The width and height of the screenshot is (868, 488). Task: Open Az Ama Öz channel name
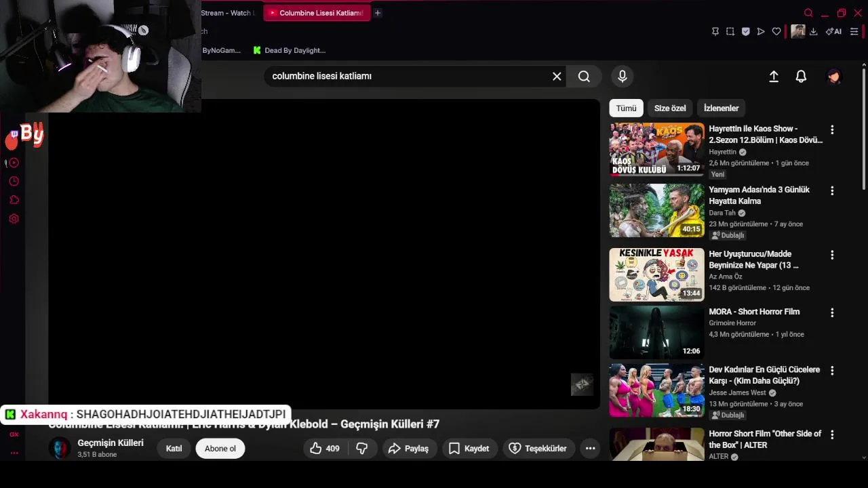[726, 277]
